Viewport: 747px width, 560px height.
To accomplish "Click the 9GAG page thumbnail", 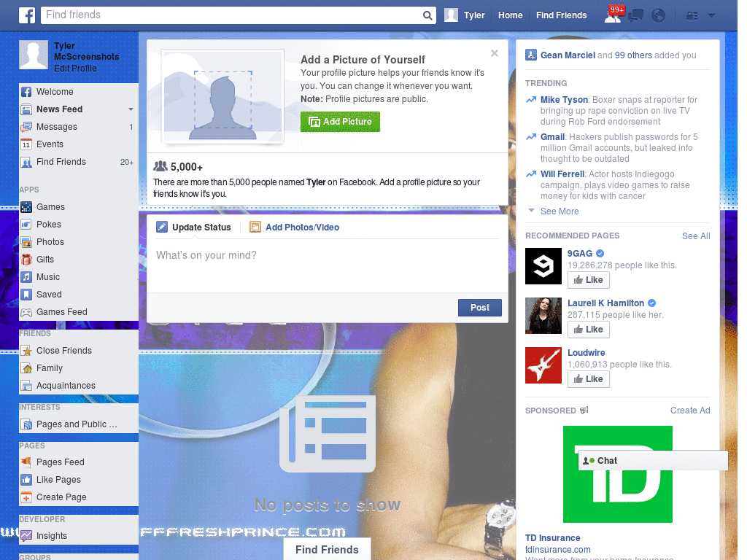I will pyautogui.click(x=543, y=266).
